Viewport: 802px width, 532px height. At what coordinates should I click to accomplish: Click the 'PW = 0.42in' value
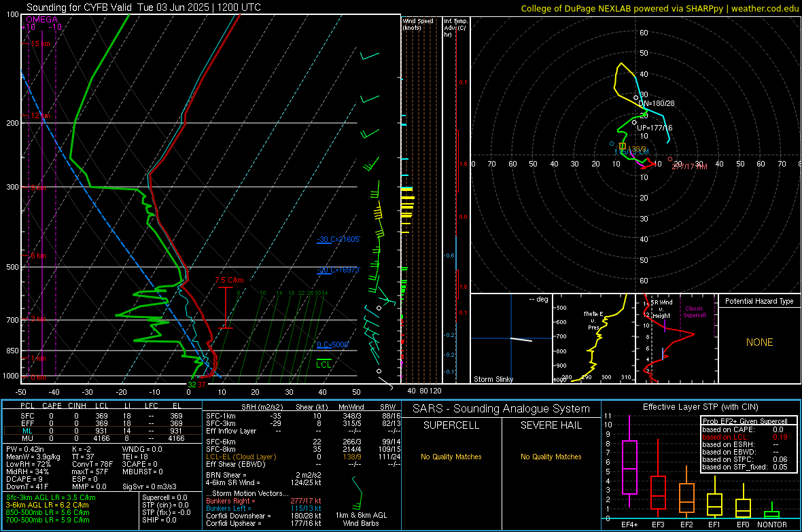tap(25, 449)
